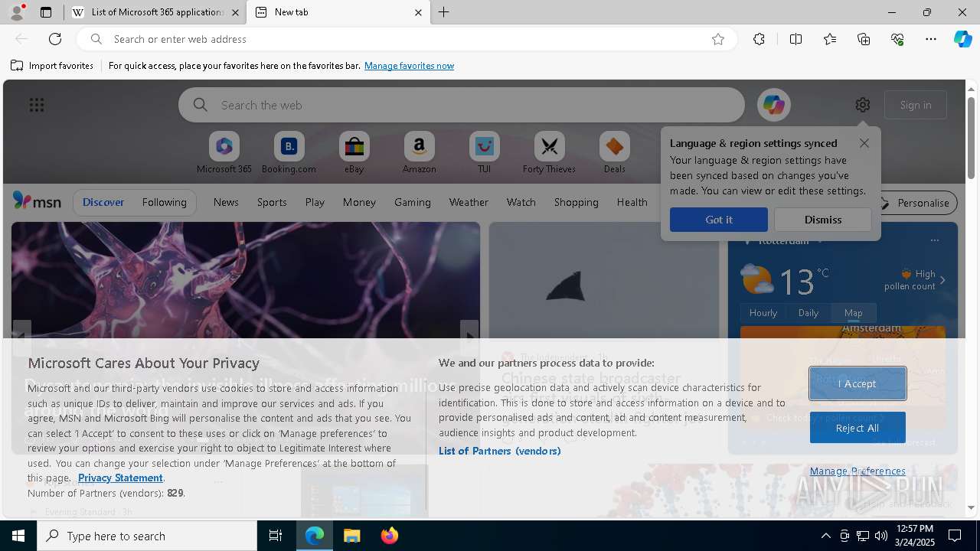Open the Booking.com quick link
Image resolution: width=980 pixels, height=551 pixels.
289,153
